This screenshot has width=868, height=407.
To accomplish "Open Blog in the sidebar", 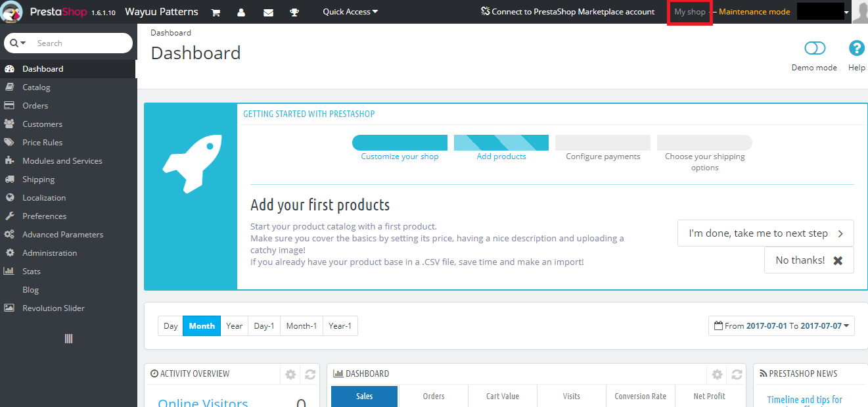I will click(68, 290).
